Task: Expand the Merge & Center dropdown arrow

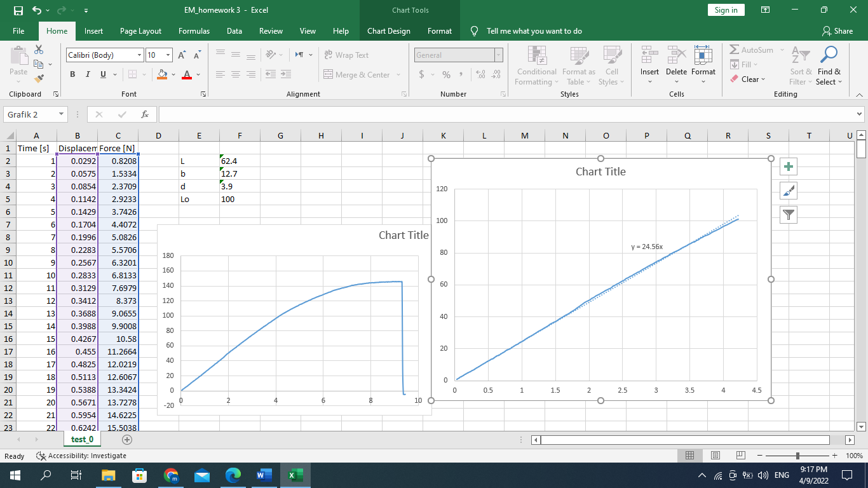Action: coord(398,74)
